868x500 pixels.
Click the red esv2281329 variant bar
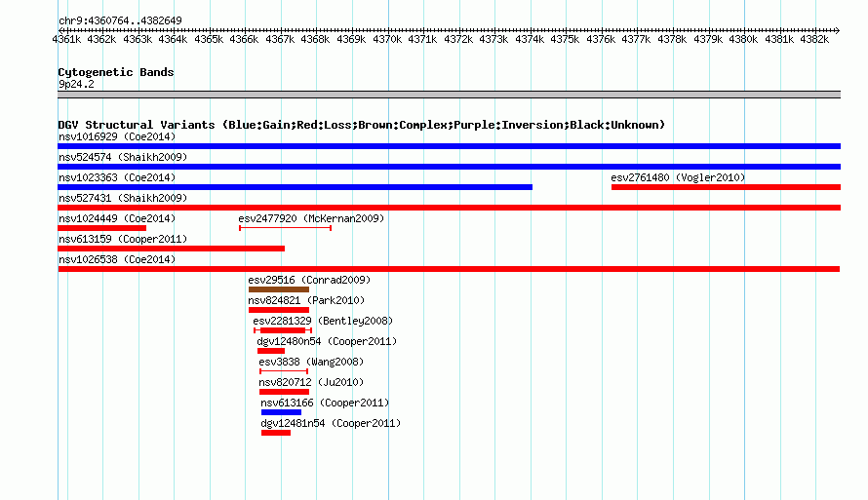point(282,330)
